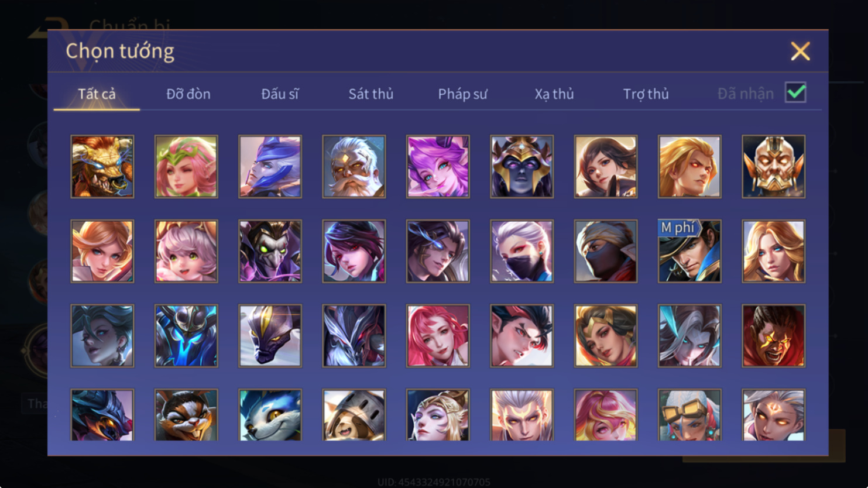
Task: Toggle the Đã nhận checkbox
Action: (795, 92)
